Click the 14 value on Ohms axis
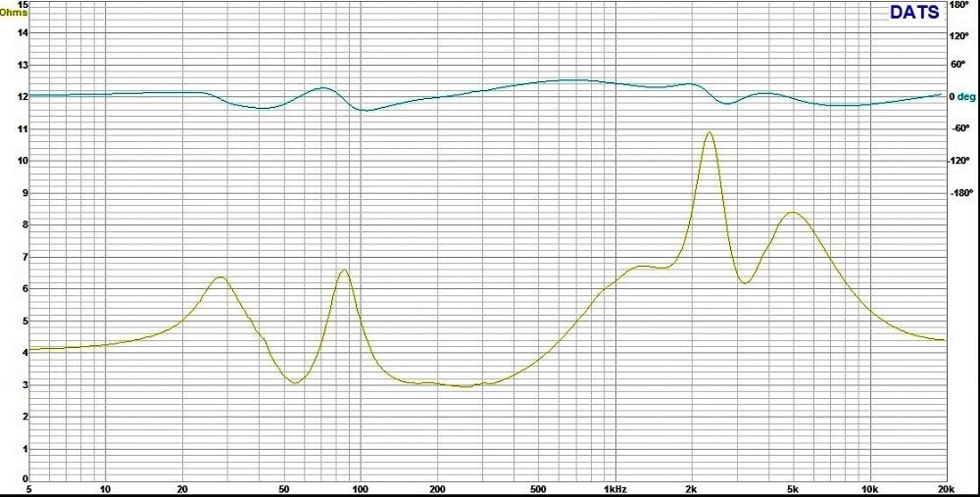Image resolution: width=980 pixels, height=497 pixels. 22,33
